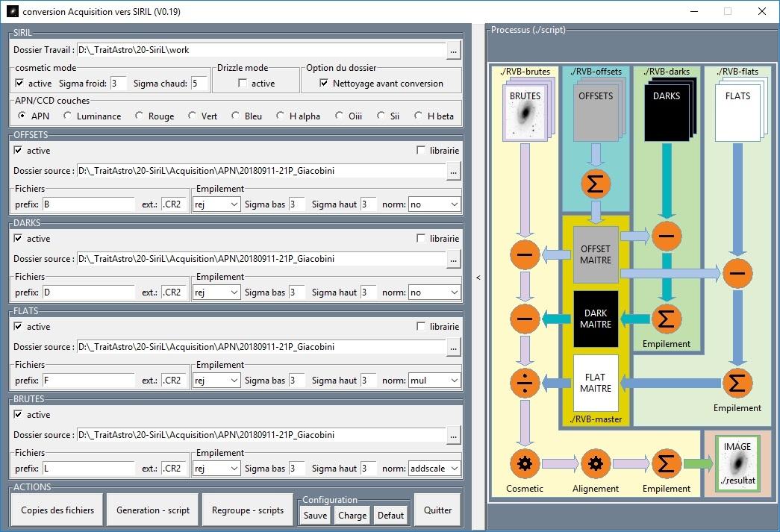Click the Cosmetic gear icon in the process diagram
The image size is (780, 532).
click(525, 463)
